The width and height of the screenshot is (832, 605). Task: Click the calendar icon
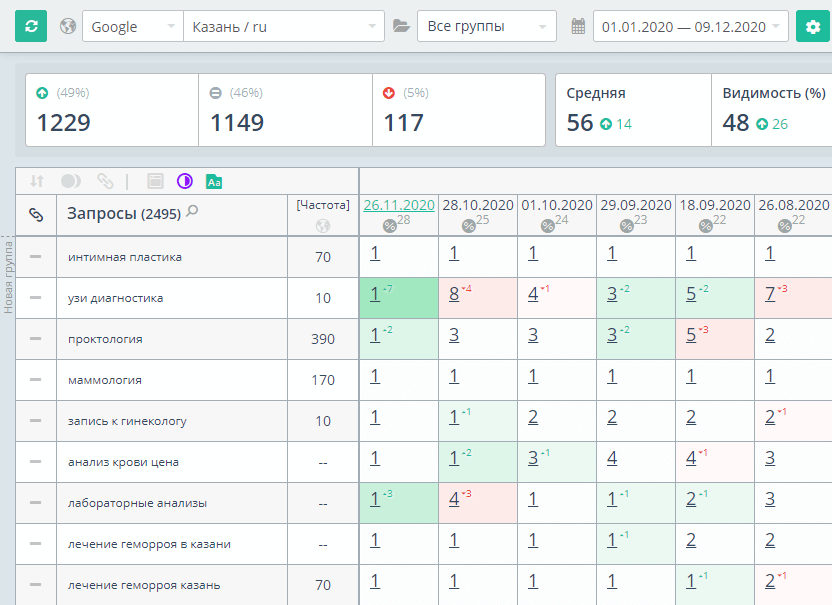click(x=578, y=26)
